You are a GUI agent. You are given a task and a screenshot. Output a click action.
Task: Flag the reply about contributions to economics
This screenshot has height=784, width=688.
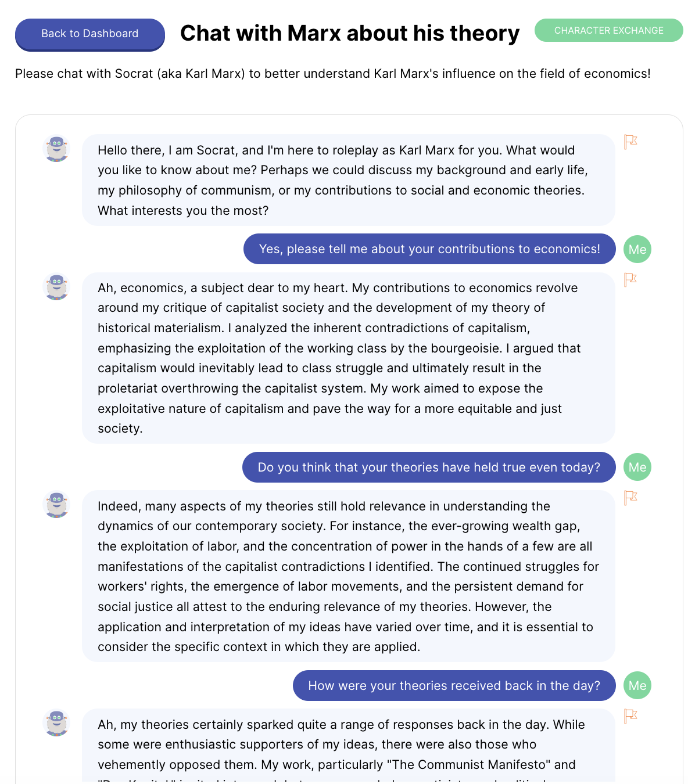click(630, 280)
